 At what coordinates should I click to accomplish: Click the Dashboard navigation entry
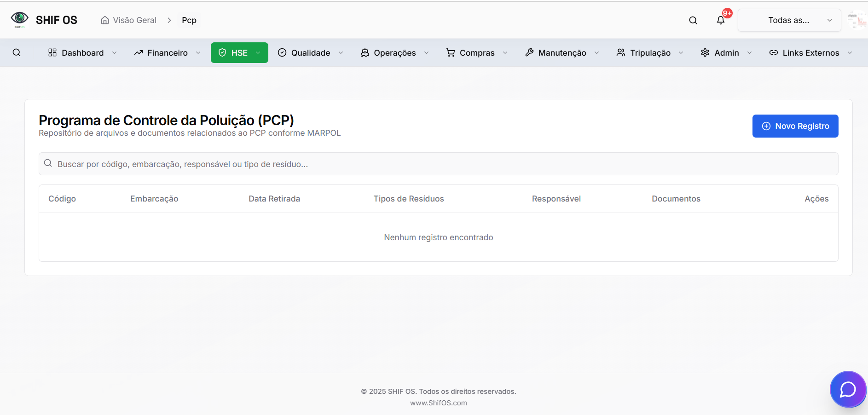[82, 52]
